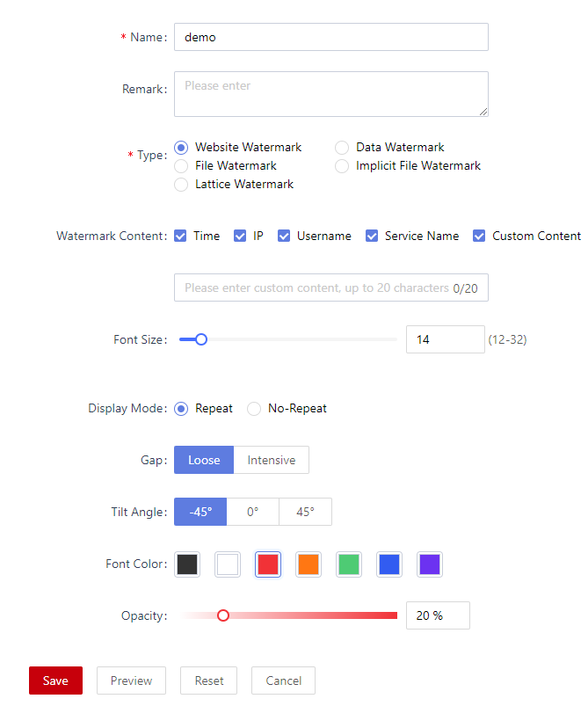Click the Opacity slider handle
Screen dimensions: 588x706
pos(223,615)
